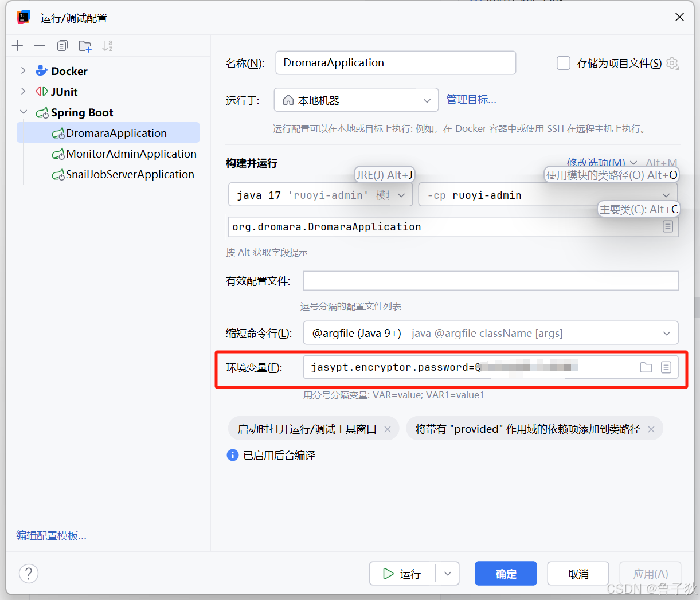The image size is (700, 600).
Task: Click the 'Spring Boot' tree label
Action: (x=82, y=112)
